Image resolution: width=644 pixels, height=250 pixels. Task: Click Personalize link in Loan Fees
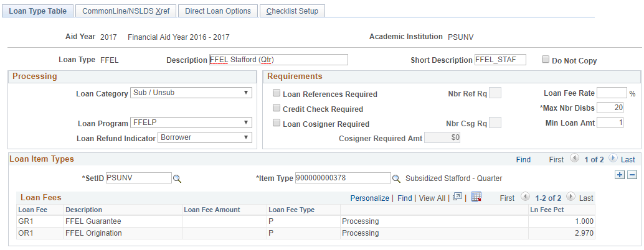pyautogui.click(x=369, y=198)
